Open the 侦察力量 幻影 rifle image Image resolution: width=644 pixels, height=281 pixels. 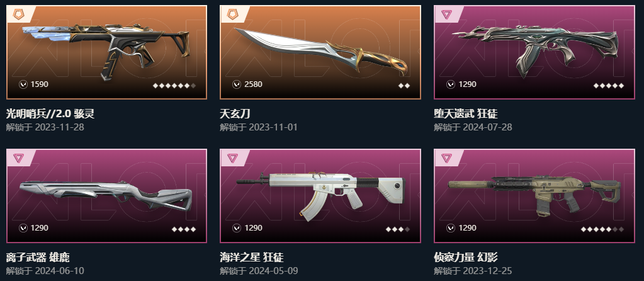point(534,197)
